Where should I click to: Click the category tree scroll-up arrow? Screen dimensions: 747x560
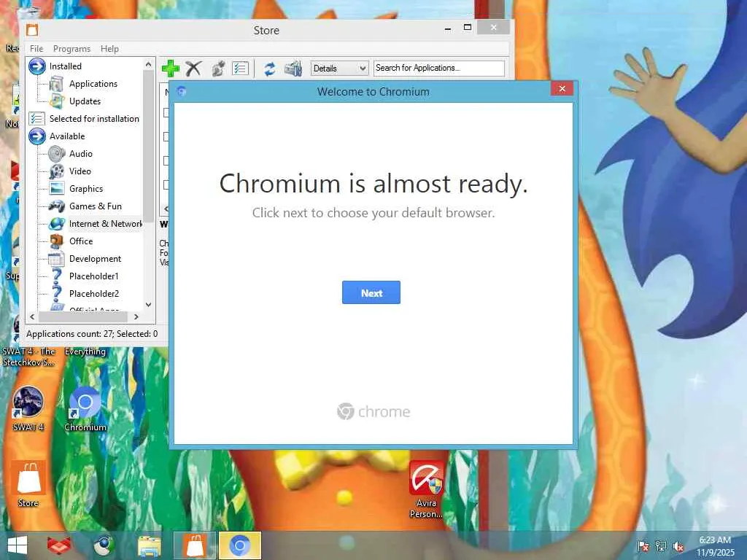149,64
